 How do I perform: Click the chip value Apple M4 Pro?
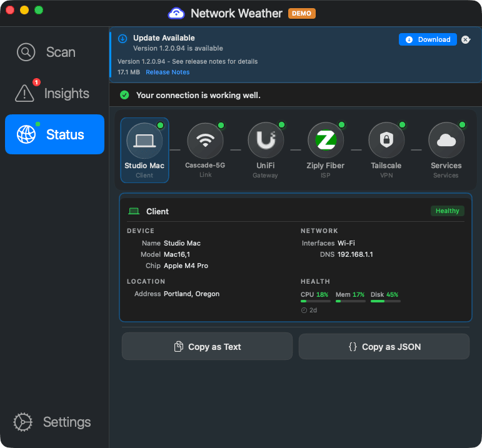click(x=186, y=266)
